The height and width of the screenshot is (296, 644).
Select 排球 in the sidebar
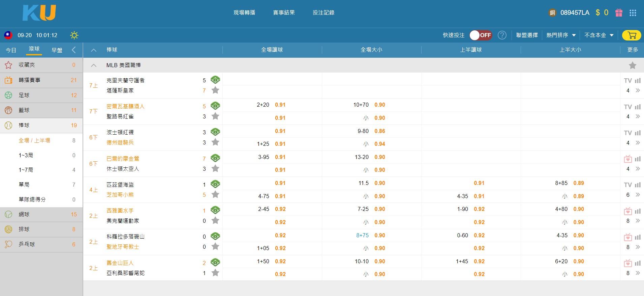tap(41, 229)
